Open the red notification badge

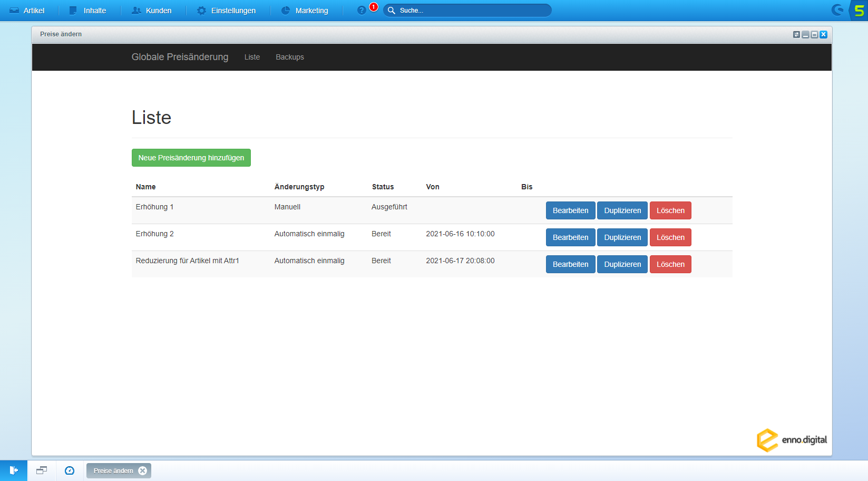pyautogui.click(x=374, y=7)
